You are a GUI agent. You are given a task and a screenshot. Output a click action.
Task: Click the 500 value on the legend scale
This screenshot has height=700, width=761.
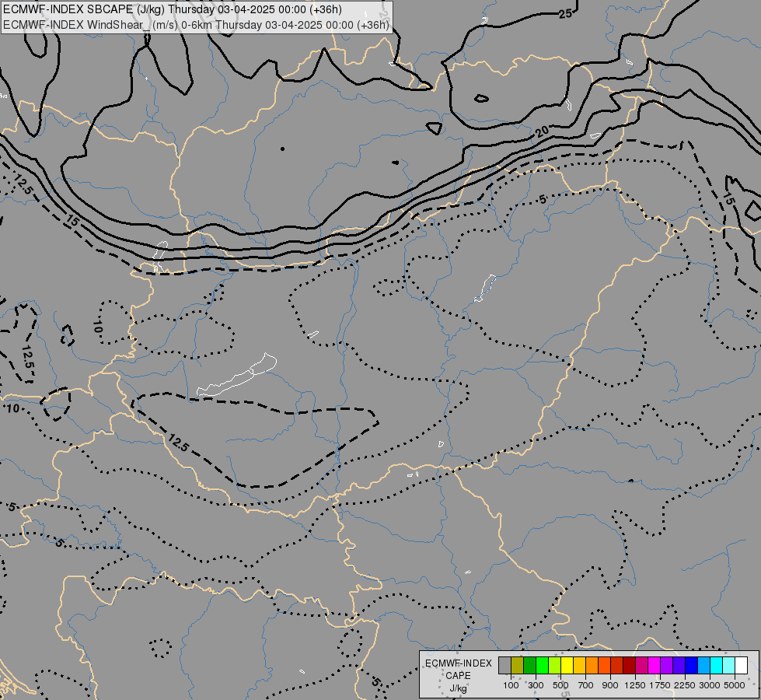pyautogui.click(x=560, y=685)
